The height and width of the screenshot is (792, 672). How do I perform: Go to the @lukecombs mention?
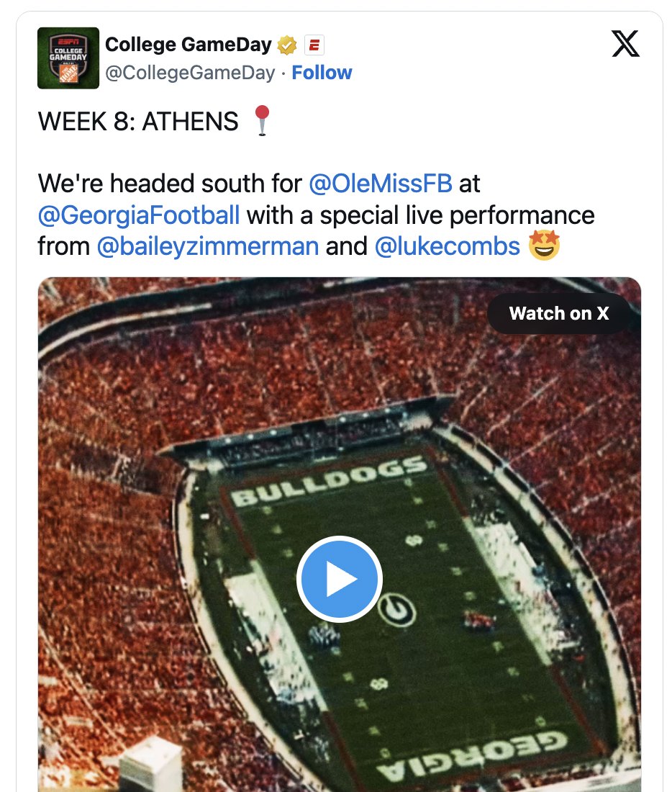(x=447, y=247)
